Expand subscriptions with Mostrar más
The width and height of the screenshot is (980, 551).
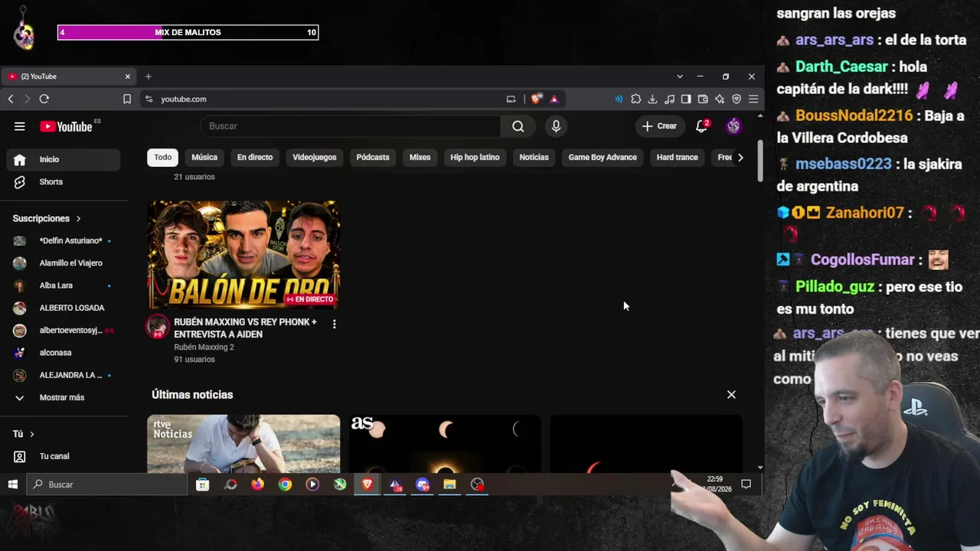point(64,398)
